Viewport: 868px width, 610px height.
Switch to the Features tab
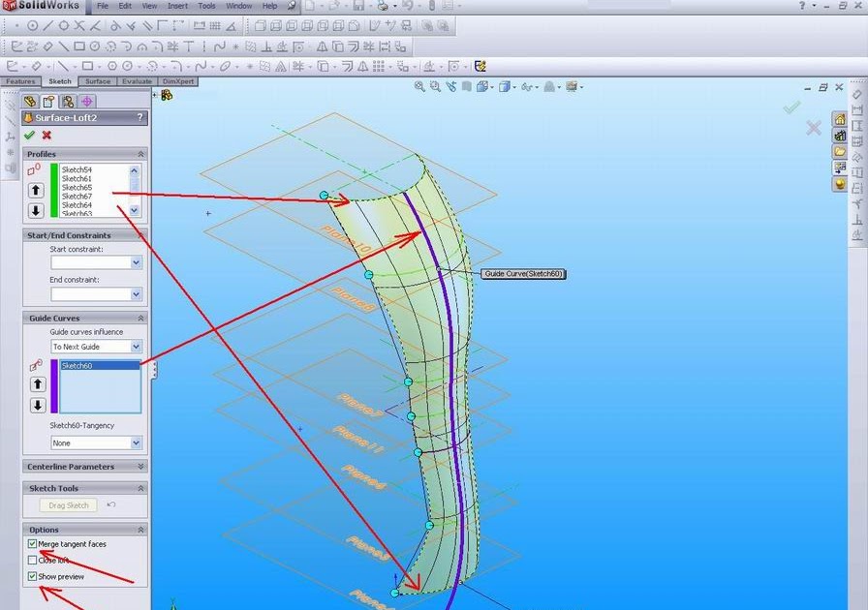pyautogui.click(x=19, y=81)
